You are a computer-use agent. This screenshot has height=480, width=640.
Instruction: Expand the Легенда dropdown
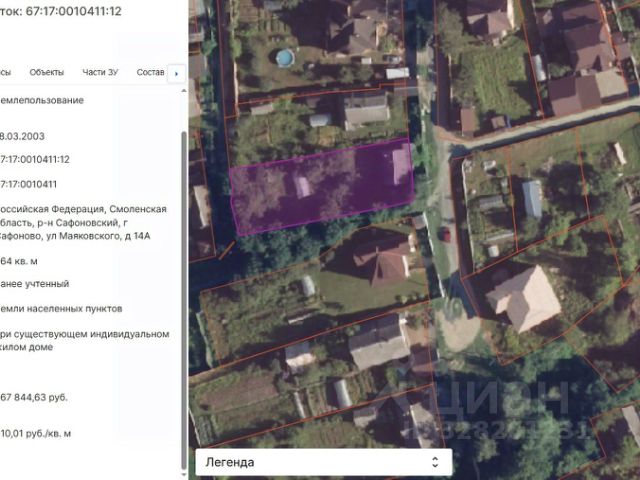click(x=324, y=462)
